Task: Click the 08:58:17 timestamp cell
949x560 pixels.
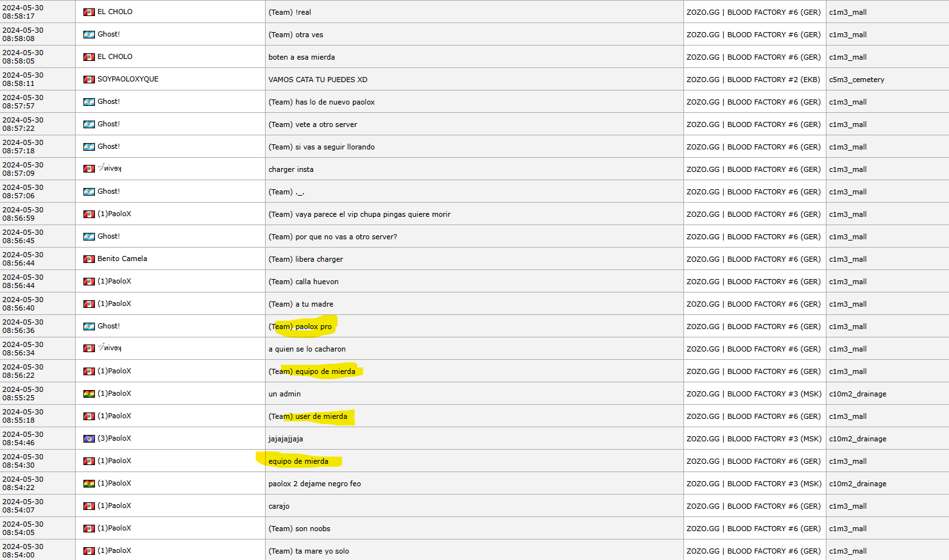Action: point(23,12)
